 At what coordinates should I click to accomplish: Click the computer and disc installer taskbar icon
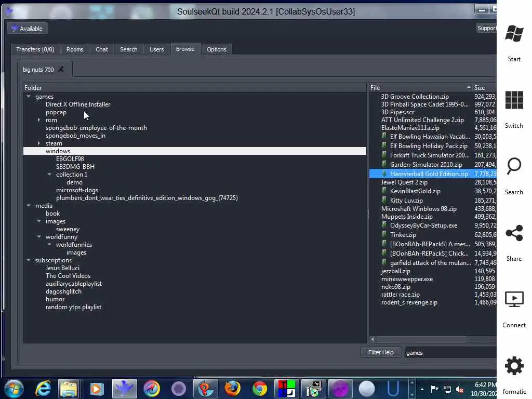[x=314, y=389]
